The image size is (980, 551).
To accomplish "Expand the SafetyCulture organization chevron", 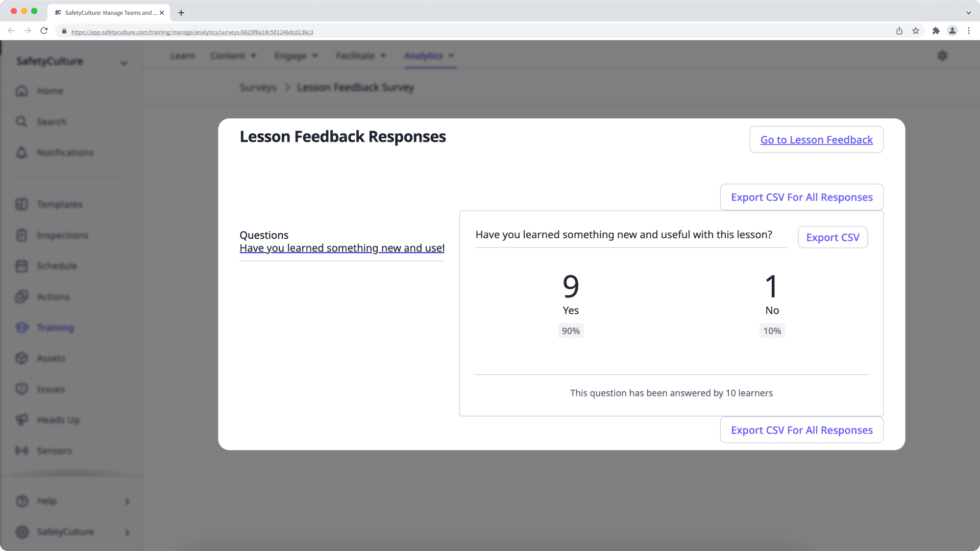I will (x=124, y=63).
